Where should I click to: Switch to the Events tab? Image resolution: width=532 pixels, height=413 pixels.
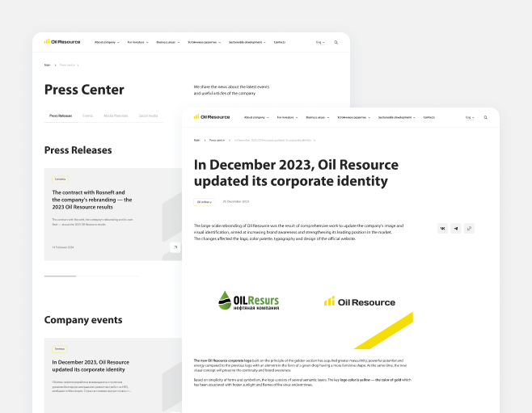[87, 116]
